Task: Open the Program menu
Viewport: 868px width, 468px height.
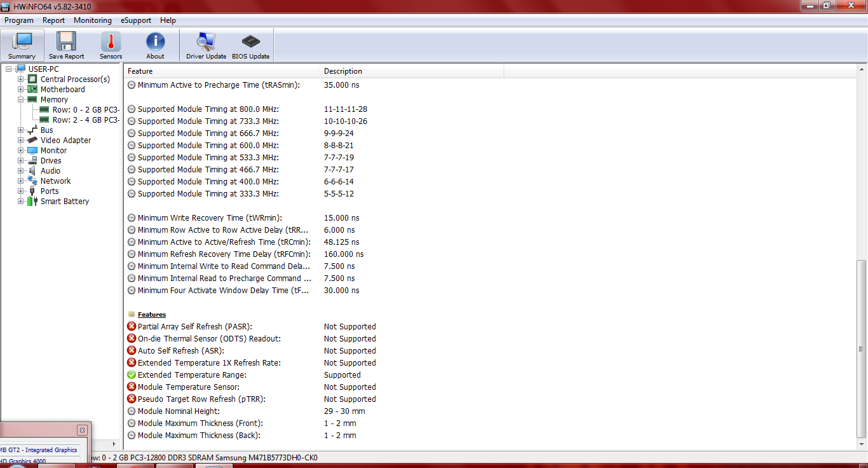Action: pyautogui.click(x=19, y=20)
